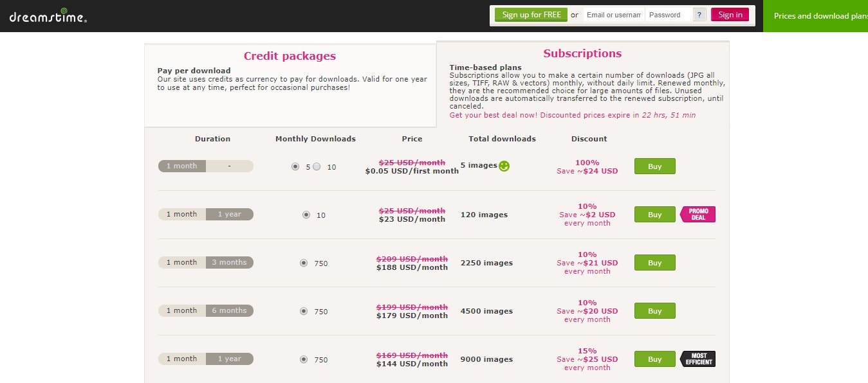Focus the Email or username field
This screenshot has width=868, height=383.
pyautogui.click(x=614, y=15)
